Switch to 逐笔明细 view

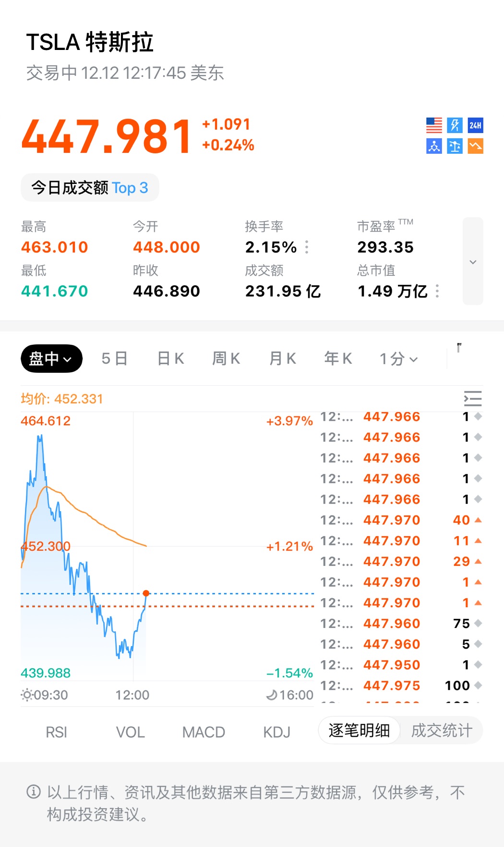coord(359,730)
